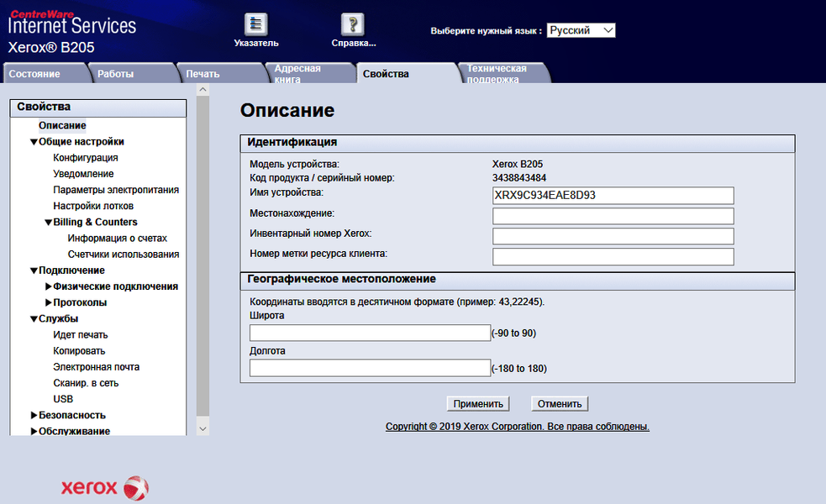
Task: Click the CentreWare Internet Services logo
Action: (72, 24)
